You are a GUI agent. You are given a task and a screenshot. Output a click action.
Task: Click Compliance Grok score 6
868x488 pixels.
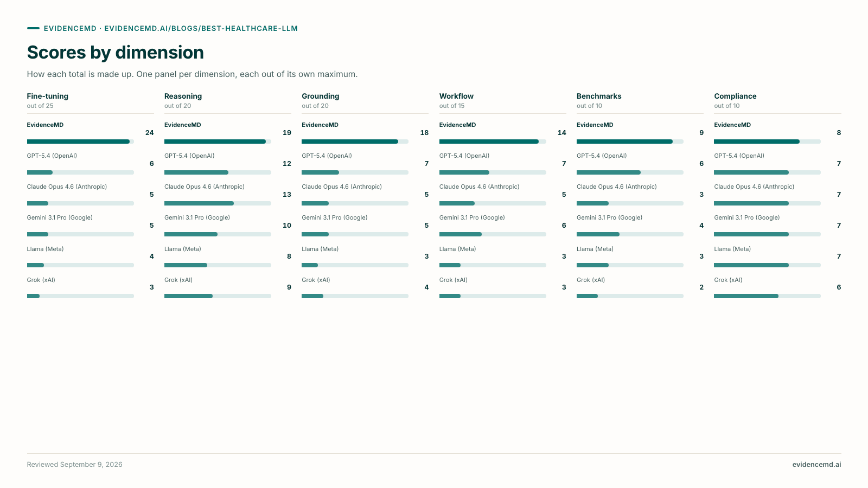click(x=839, y=287)
